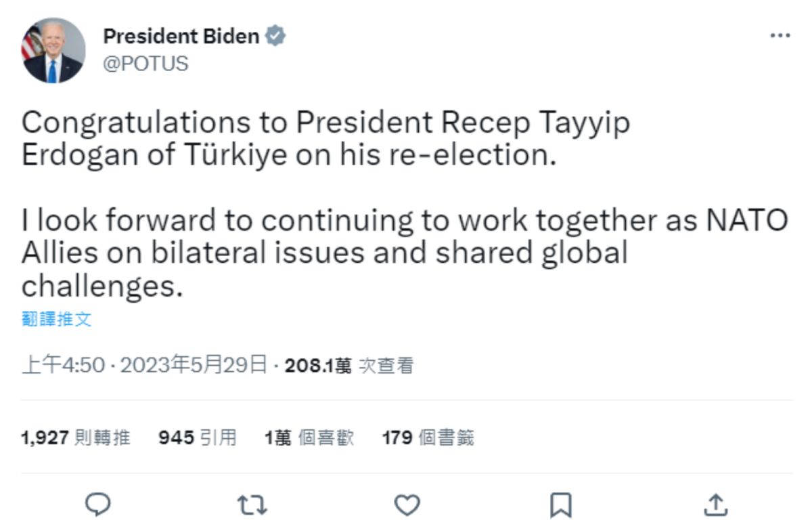Like the tweet with the heart icon

click(407, 504)
